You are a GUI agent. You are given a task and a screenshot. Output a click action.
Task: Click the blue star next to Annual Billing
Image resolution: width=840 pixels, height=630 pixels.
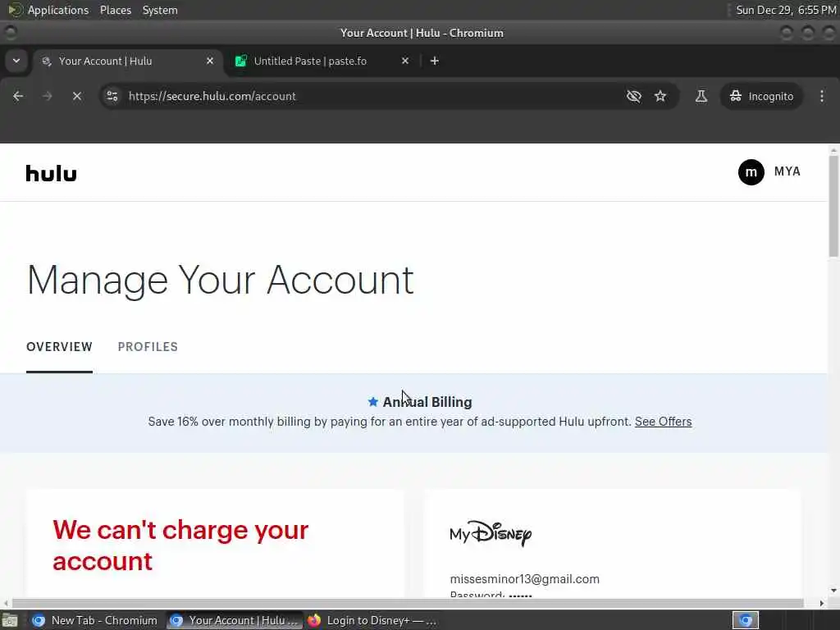[x=373, y=402]
